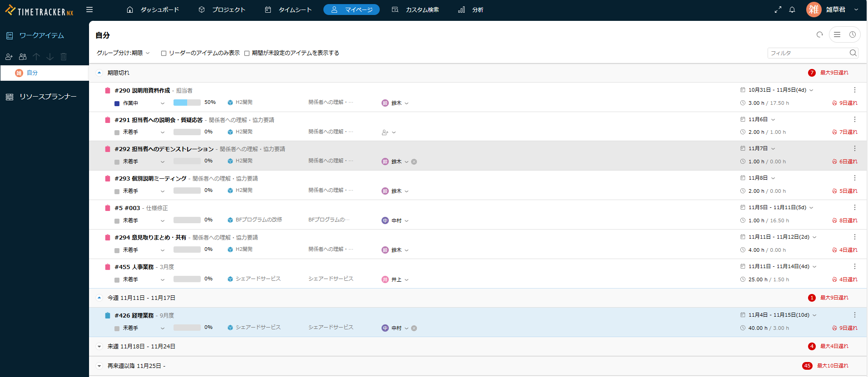This screenshot has width=868, height=377.
Task: Click the blue clipboard icon of #426
Action: coord(108,315)
